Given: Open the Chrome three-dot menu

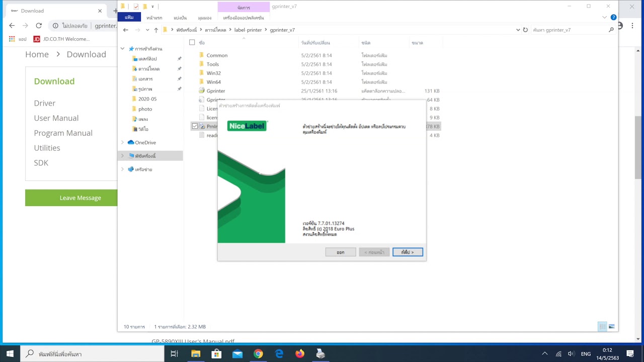Looking at the screenshot, I should coord(632,26).
